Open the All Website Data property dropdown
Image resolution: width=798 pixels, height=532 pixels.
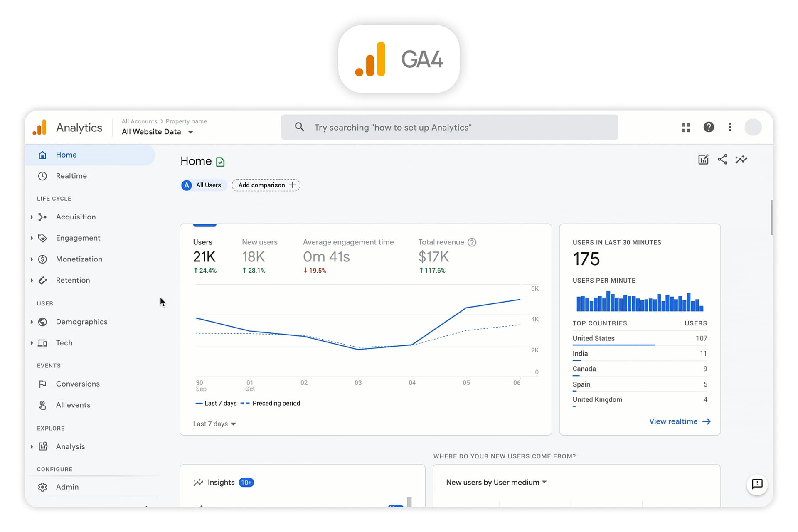click(157, 131)
